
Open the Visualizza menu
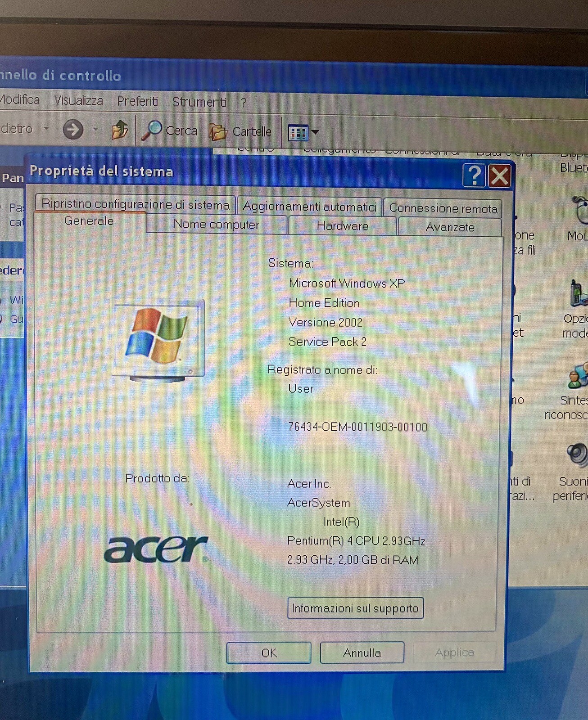(79, 100)
